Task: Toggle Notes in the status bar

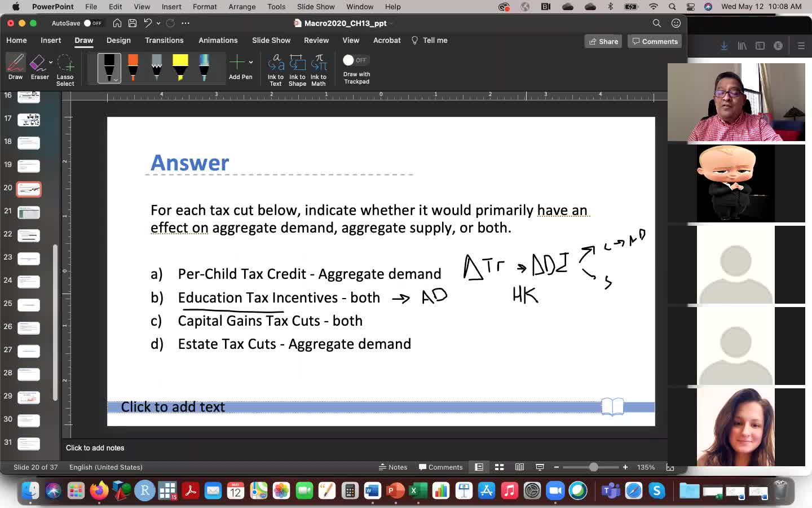Action: [393, 467]
